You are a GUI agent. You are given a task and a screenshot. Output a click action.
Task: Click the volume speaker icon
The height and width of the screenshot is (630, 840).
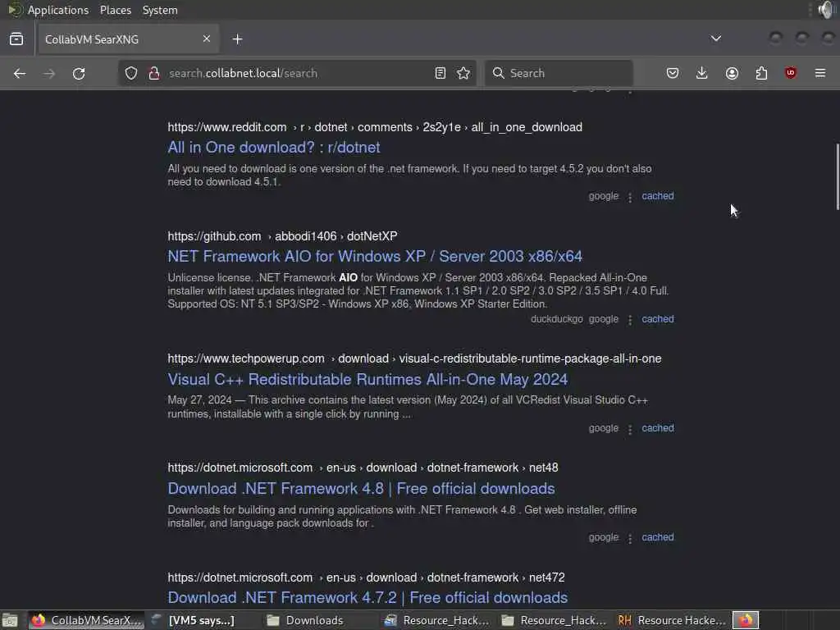pyautogui.click(x=825, y=10)
